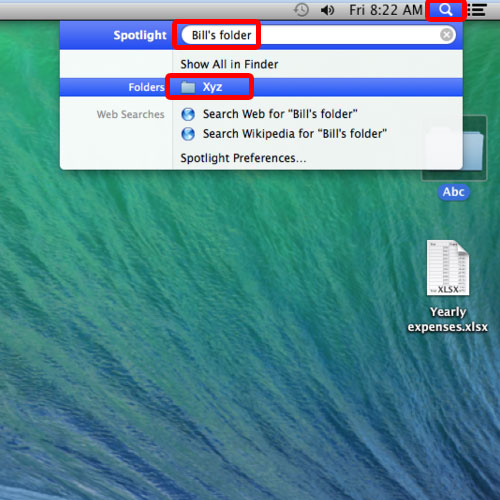This screenshot has height=500, width=500.
Task: Open Spotlight Preferences...
Action: [243, 158]
